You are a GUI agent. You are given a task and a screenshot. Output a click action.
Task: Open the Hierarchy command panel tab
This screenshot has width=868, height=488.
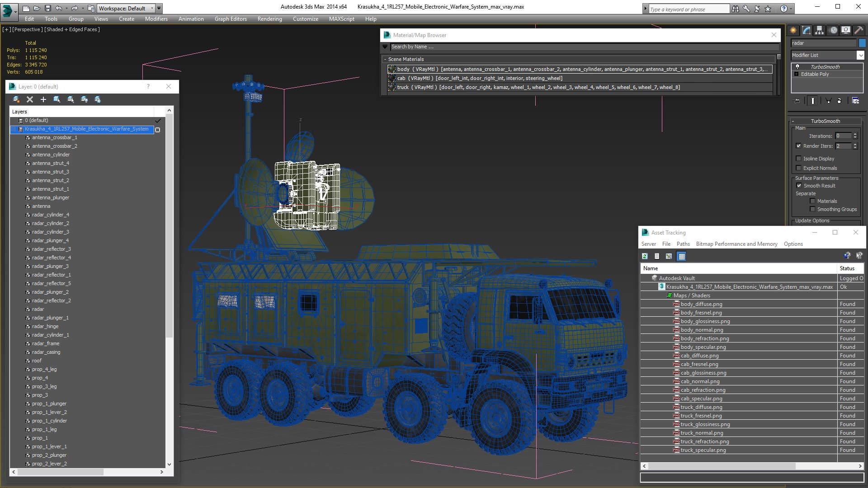[x=820, y=30]
